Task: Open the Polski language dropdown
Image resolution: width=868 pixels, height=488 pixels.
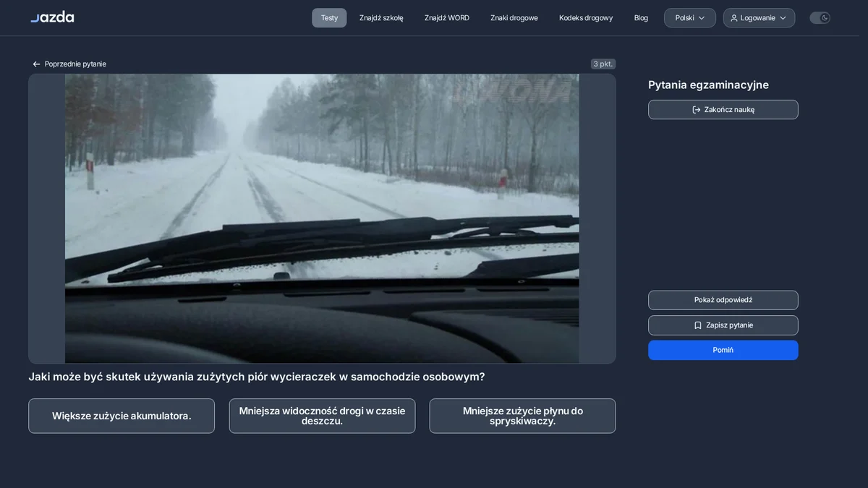Action: click(x=690, y=18)
